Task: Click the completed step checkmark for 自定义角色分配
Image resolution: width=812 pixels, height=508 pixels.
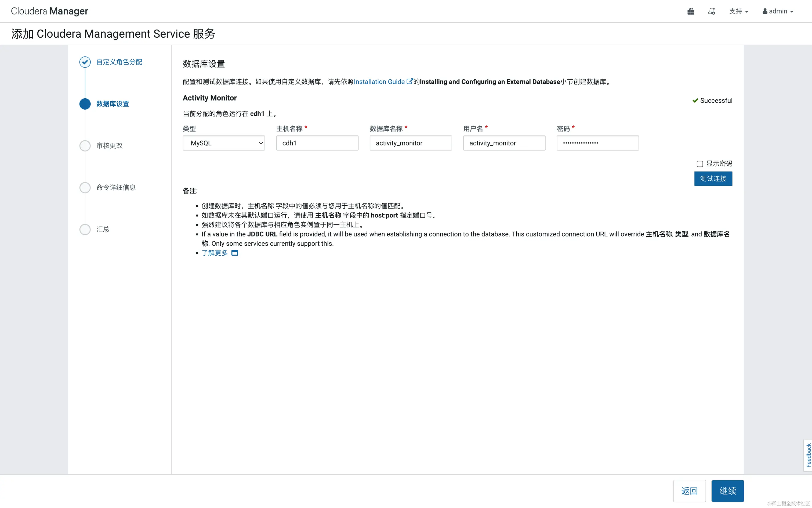Action: (85, 62)
